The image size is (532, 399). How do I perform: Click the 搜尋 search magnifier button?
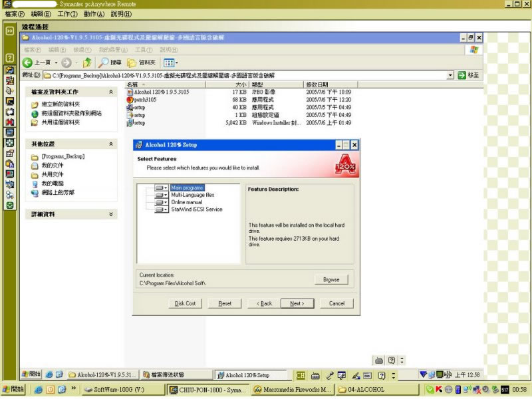pyautogui.click(x=110, y=63)
